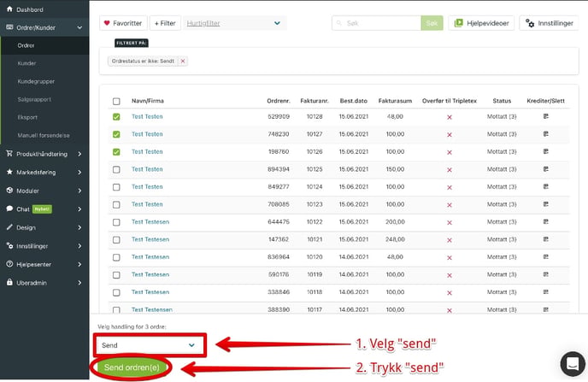Open the 'Send' action dropdown
Screen dimensions: 588x382
point(150,345)
